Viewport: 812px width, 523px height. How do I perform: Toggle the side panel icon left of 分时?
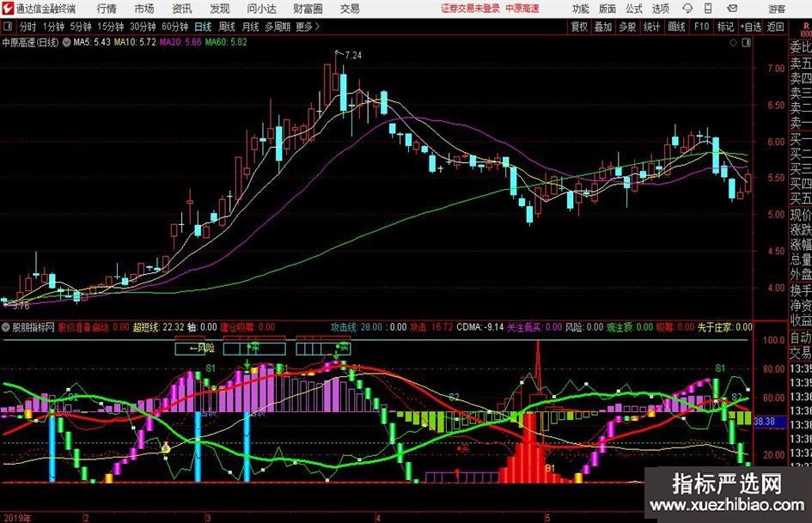click(8, 27)
